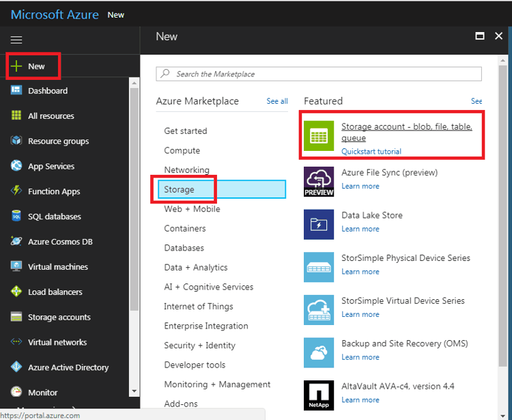This screenshot has width=512, height=420.
Task: Click the Search the Marketplace field
Action: 319,74
